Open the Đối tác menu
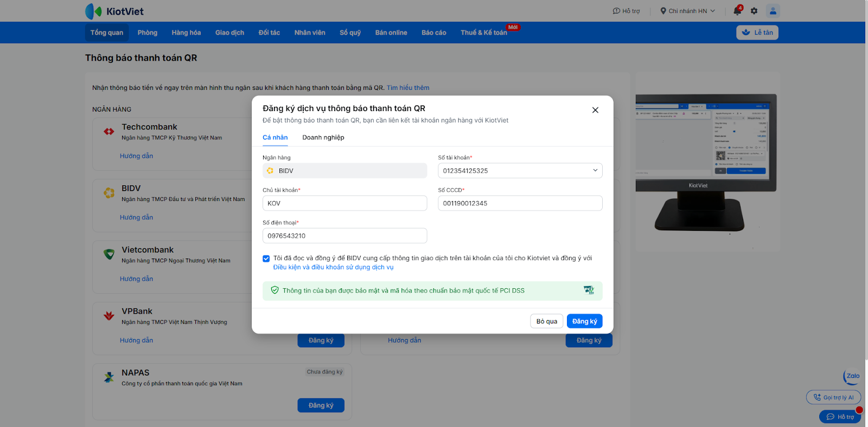Image resolution: width=868 pixels, height=427 pixels. pyautogui.click(x=269, y=33)
